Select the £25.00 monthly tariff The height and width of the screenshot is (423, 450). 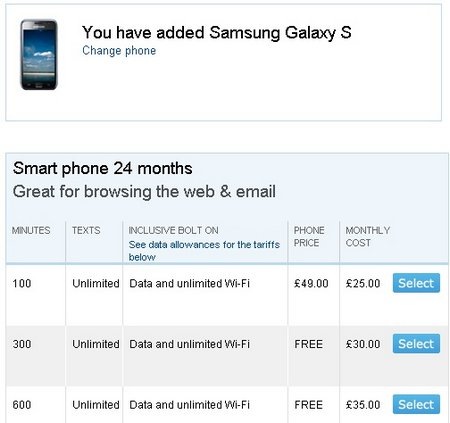pyautogui.click(x=416, y=283)
